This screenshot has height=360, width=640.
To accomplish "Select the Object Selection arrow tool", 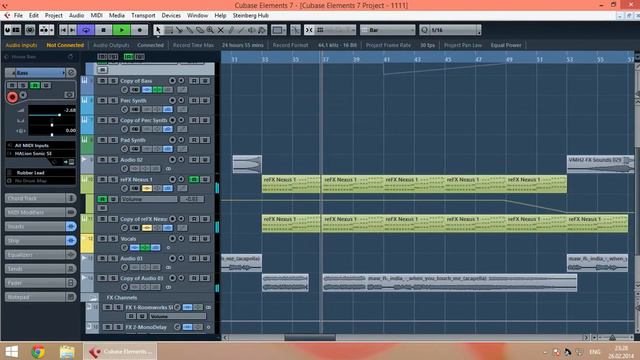I will pos(158,30).
